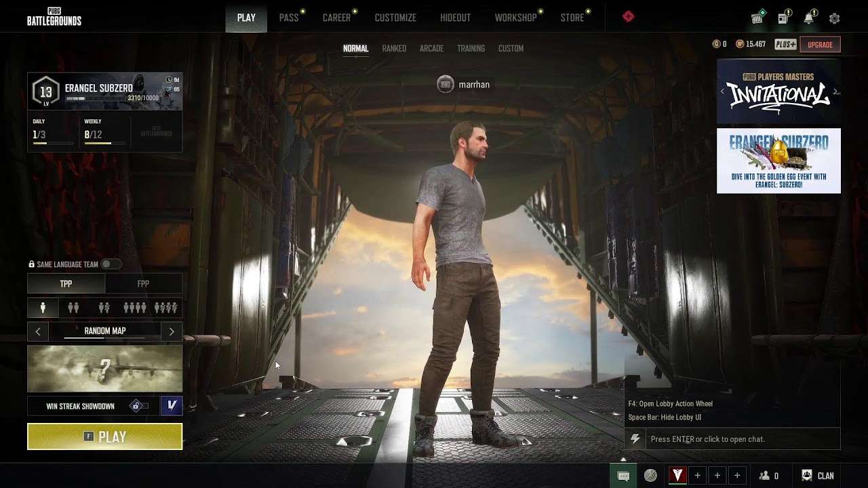Open the chat window icon in bottom bar

[x=623, y=476]
